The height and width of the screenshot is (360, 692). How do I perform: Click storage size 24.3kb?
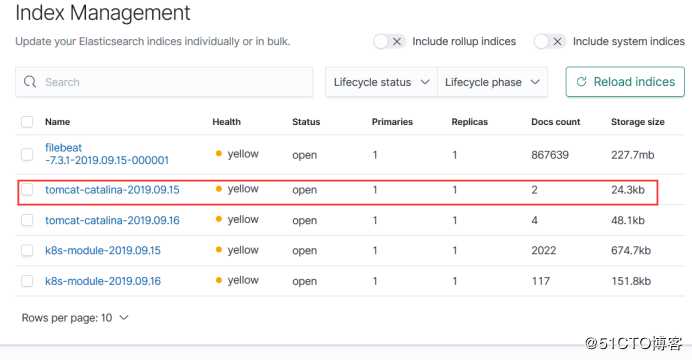[x=628, y=190]
